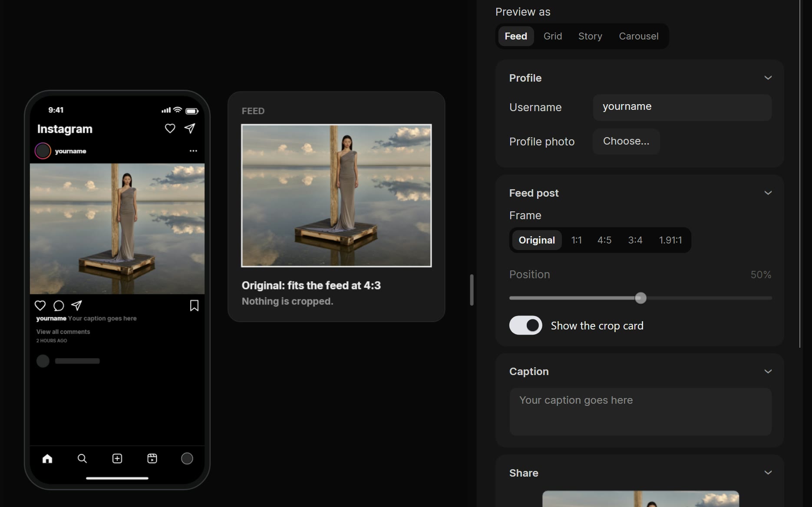Open the three-dot post options menu
812x507 pixels.
point(193,151)
